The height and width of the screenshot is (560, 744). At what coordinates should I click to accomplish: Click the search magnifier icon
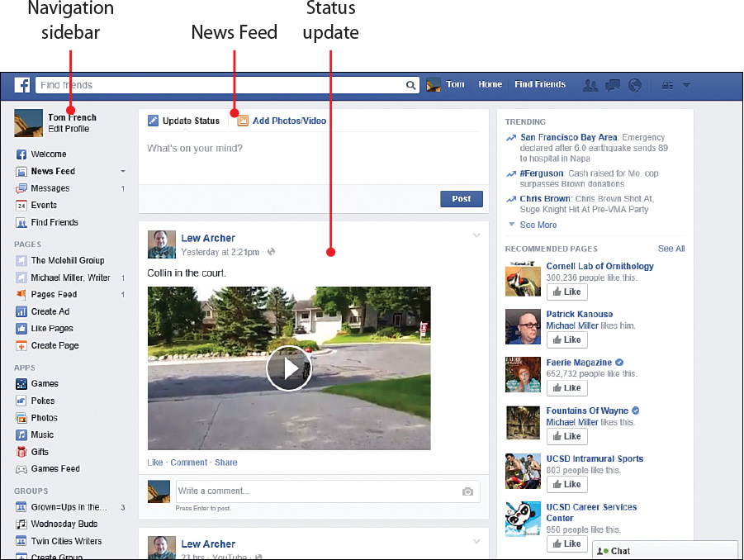(x=411, y=85)
